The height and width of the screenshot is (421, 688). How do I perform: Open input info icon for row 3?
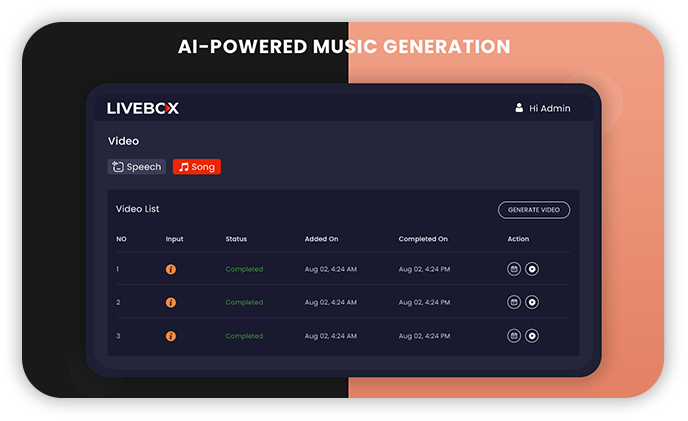pos(171,336)
